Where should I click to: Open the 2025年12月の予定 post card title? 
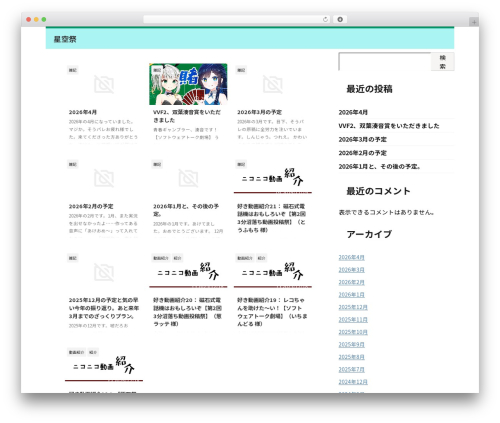tap(104, 308)
